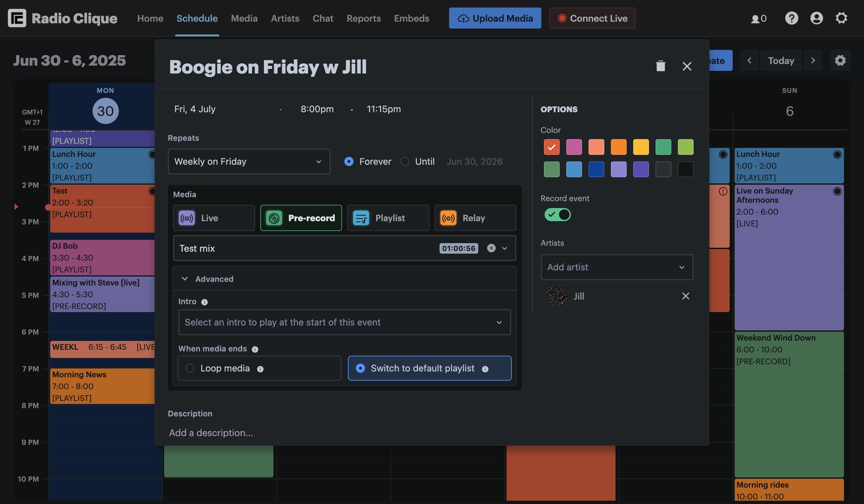Image resolution: width=864 pixels, height=504 pixels.
Task: Open the Add artist dropdown
Action: point(617,267)
